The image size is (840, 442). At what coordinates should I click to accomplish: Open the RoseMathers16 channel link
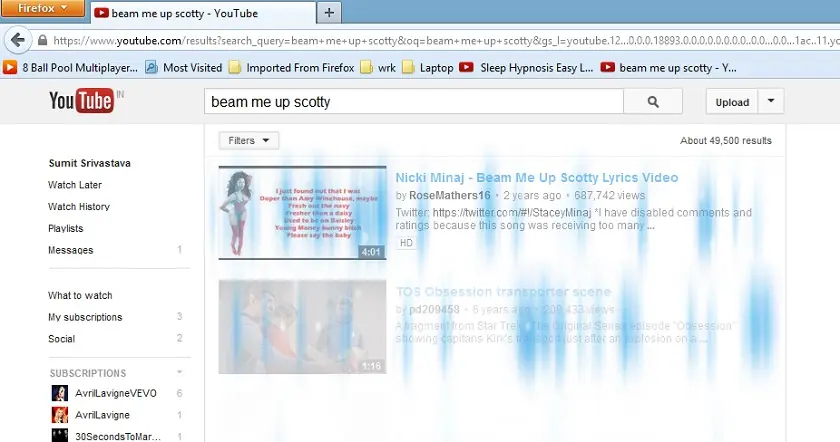[x=449, y=196]
